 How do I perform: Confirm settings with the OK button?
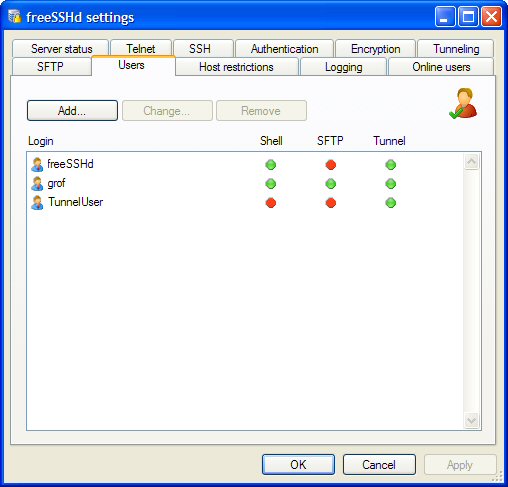(298, 464)
